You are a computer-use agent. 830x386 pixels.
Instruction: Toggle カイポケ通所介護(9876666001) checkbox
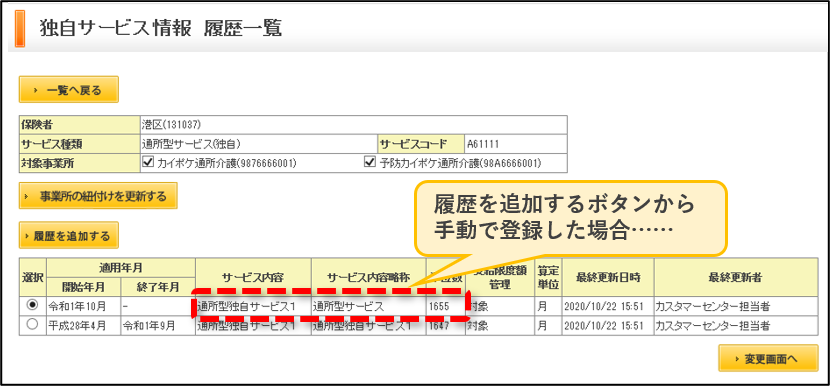(x=148, y=163)
